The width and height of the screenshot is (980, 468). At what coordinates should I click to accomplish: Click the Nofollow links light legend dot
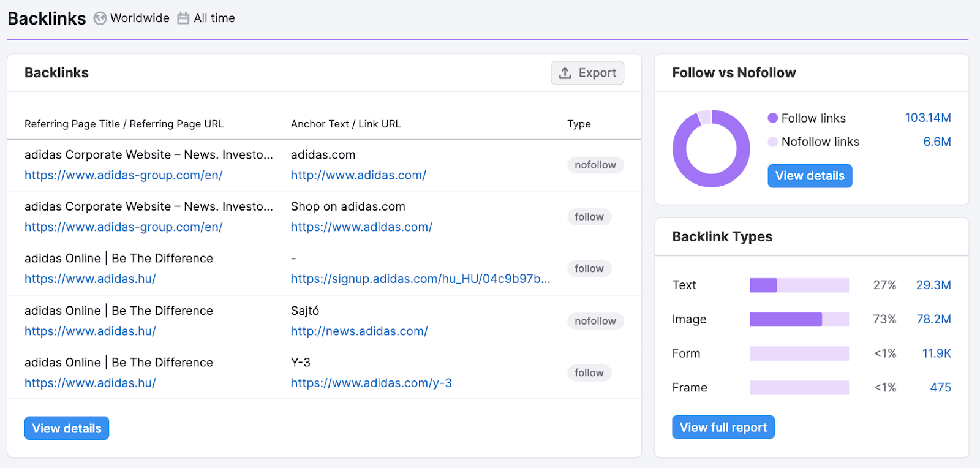tap(773, 142)
